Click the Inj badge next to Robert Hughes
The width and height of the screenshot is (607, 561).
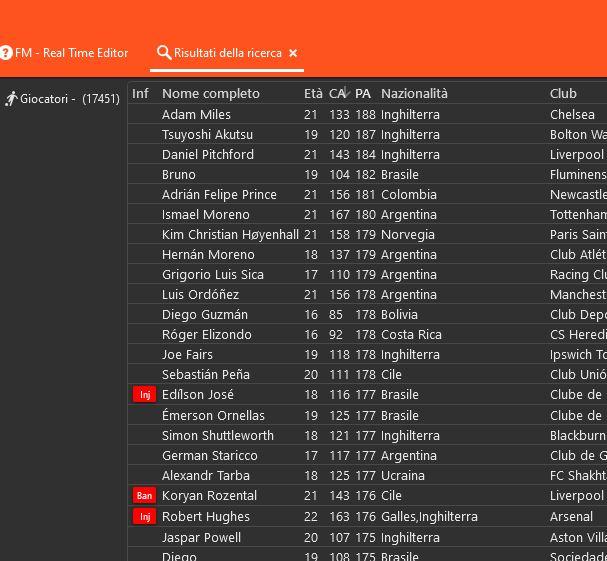(x=144, y=516)
